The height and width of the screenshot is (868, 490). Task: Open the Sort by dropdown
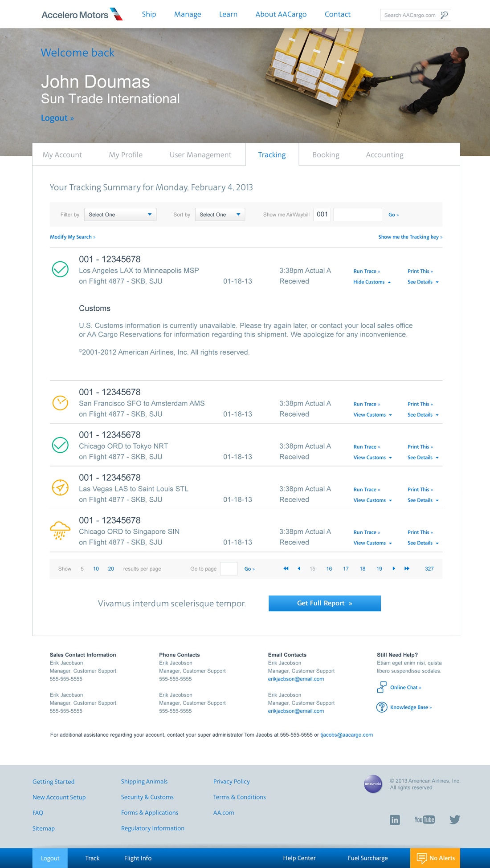tap(220, 215)
